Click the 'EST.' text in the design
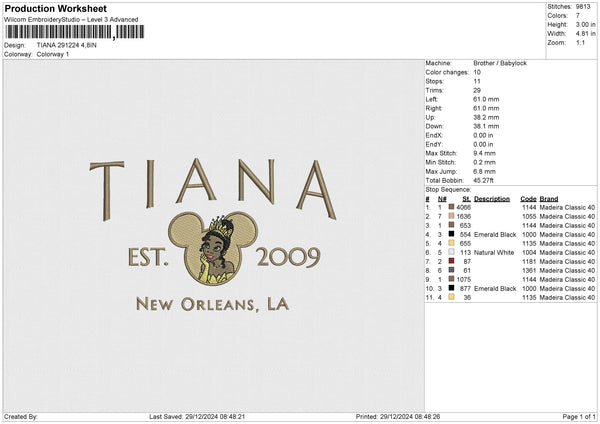 [148, 257]
